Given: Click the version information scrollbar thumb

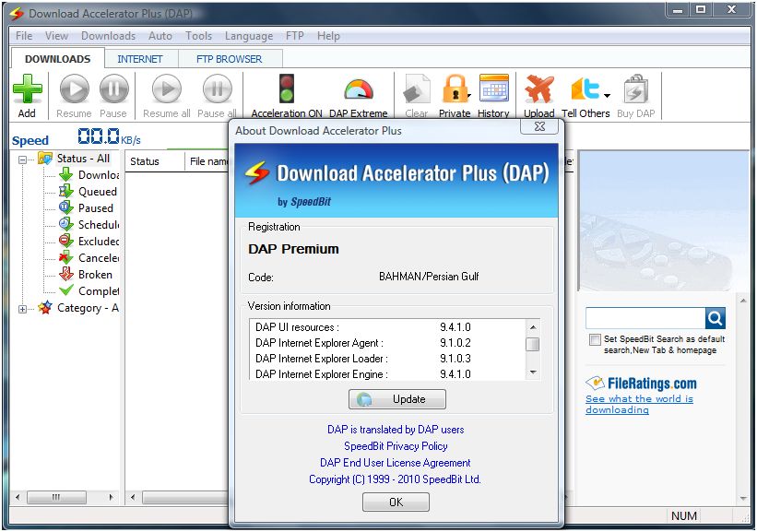Looking at the screenshot, I should click(533, 344).
